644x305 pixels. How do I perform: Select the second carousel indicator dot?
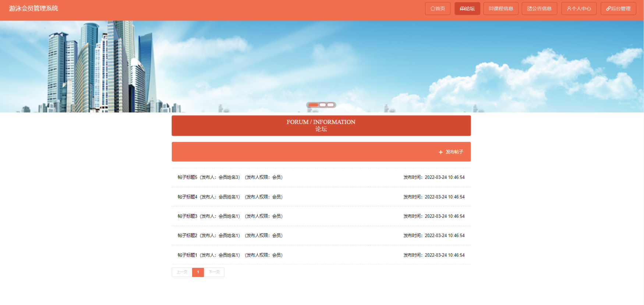(323, 105)
